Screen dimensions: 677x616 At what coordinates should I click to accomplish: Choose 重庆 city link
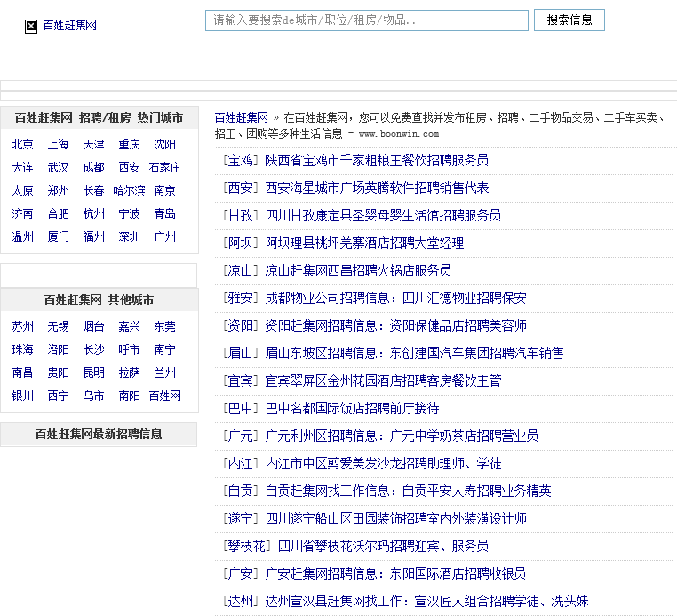(x=129, y=144)
